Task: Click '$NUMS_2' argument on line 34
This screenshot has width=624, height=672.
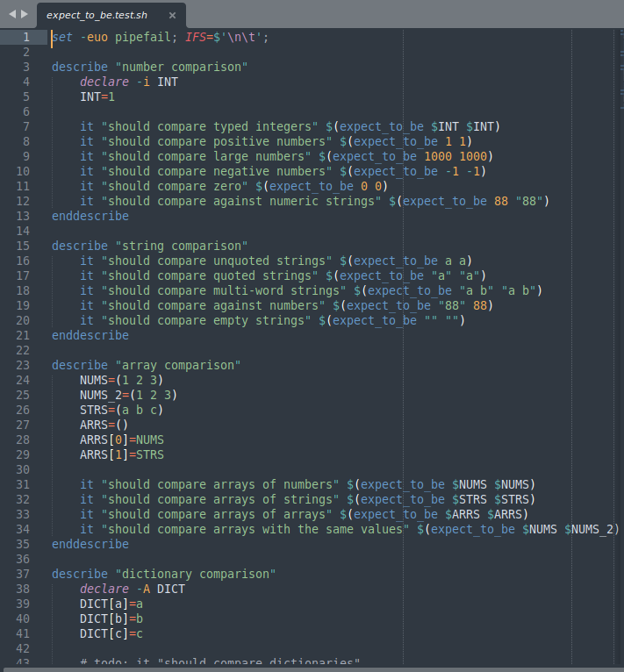Action: (x=589, y=529)
